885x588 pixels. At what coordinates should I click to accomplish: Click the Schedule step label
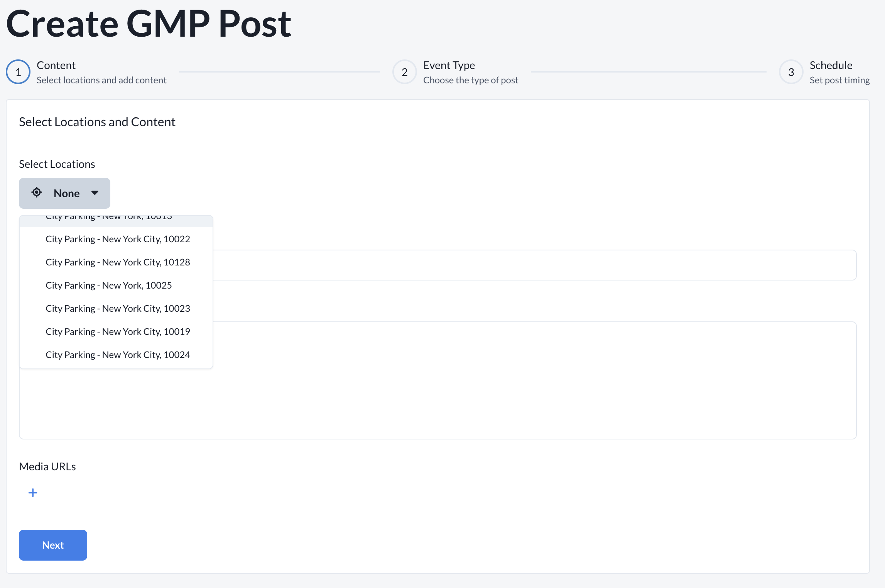831,65
